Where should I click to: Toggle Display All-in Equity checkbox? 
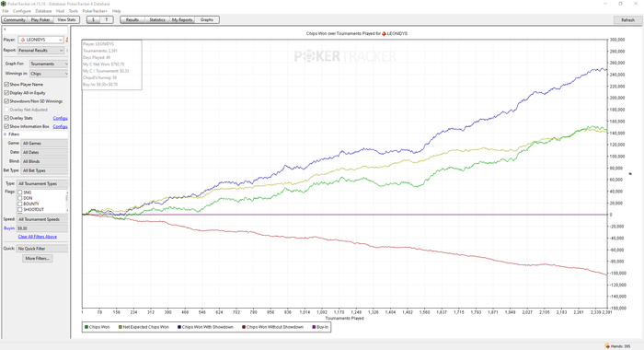6,93
